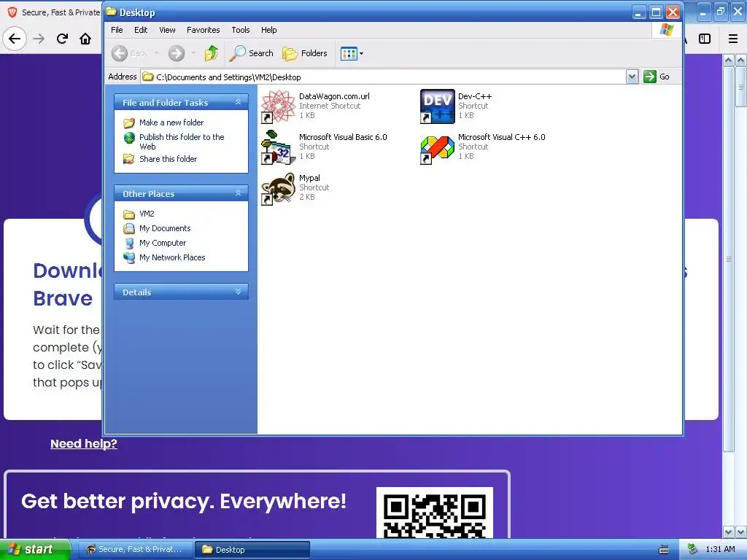747x560 pixels.
Task: Select the Microsoft Visual Basic 6.0 icon
Action: [279, 147]
